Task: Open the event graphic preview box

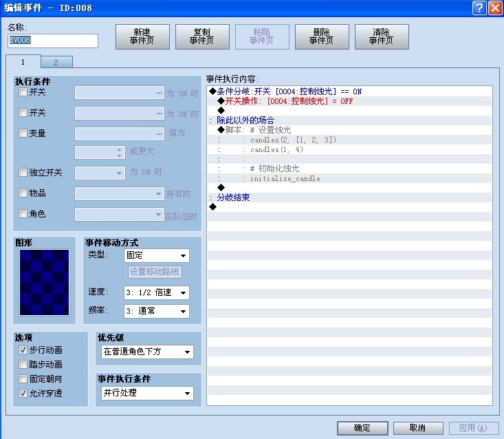Action: click(45, 282)
